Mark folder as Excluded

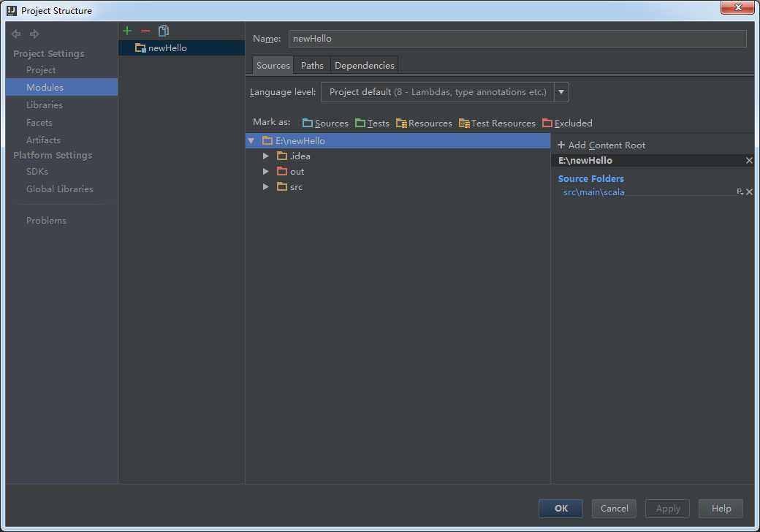tap(568, 123)
